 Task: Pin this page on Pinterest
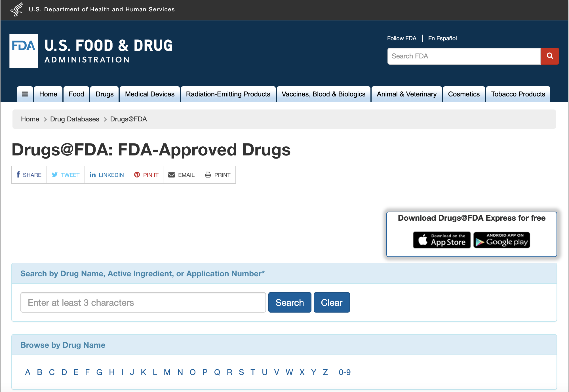(x=146, y=175)
